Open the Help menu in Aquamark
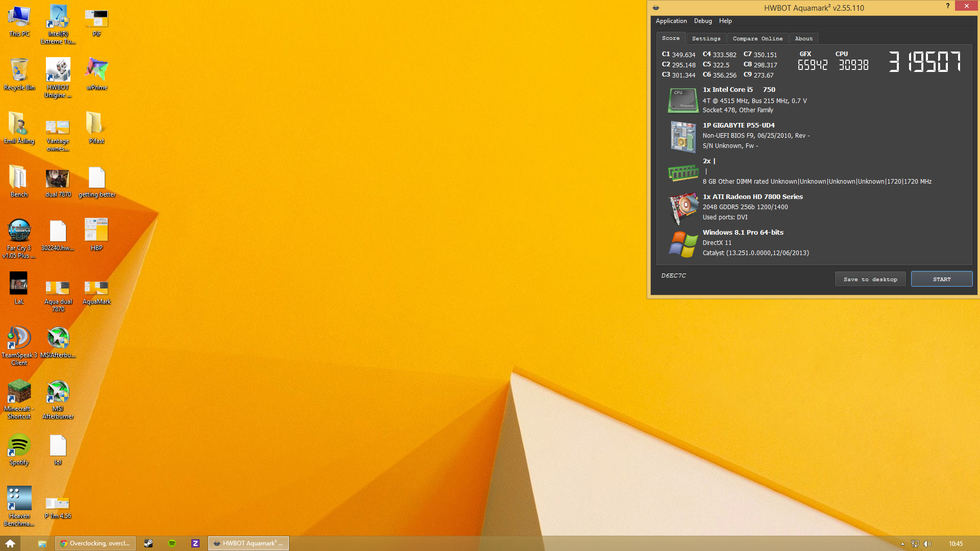The height and width of the screenshot is (551, 980). (x=725, y=21)
